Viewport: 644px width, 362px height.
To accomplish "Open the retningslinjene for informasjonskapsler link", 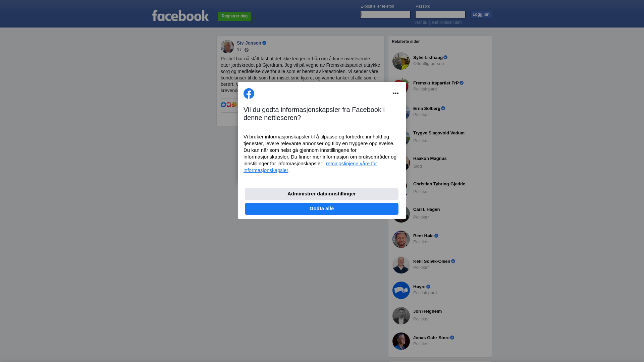I will click(310, 167).
